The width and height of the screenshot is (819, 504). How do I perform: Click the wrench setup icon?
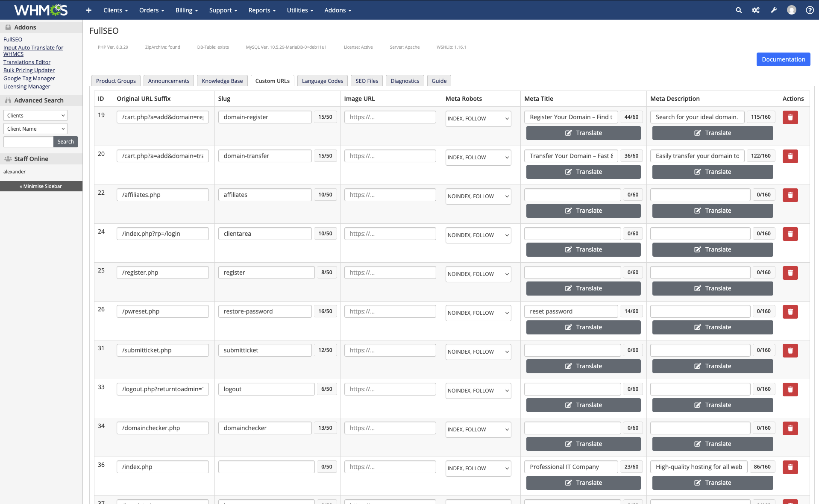[x=774, y=10]
